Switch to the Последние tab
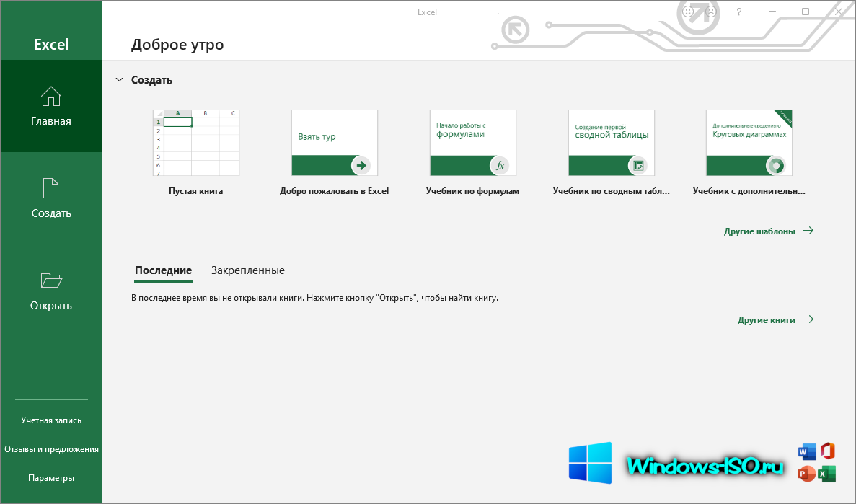Viewport: 856px width, 504px height. tap(163, 270)
